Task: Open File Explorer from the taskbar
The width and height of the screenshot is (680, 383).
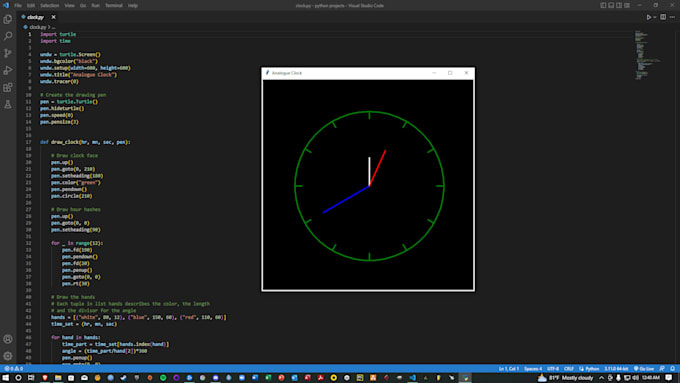Action: click(x=58, y=378)
